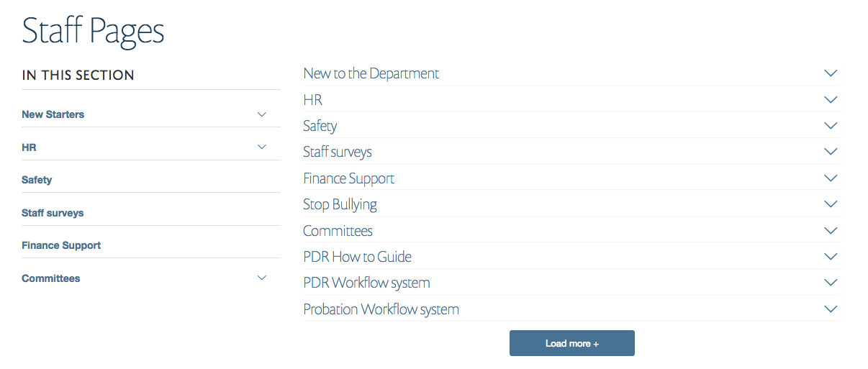The width and height of the screenshot is (868, 369).
Task: Click chevron next to Committees accordion row
Action: [831, 231]
